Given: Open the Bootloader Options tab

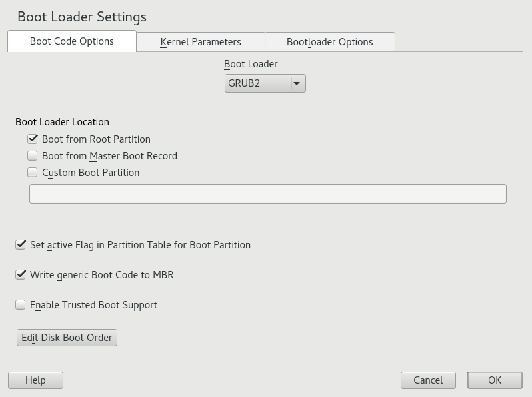Looking at the screenshot, I should point(329,42).
